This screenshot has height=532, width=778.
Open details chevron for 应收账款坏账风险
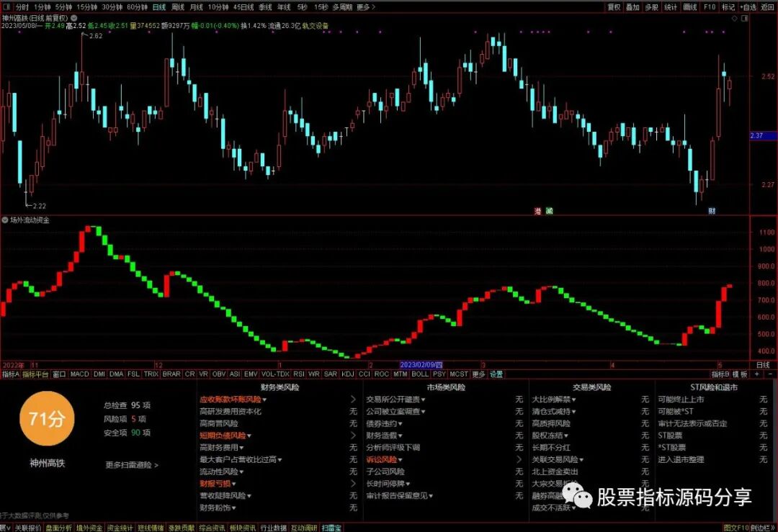(353, 399)
